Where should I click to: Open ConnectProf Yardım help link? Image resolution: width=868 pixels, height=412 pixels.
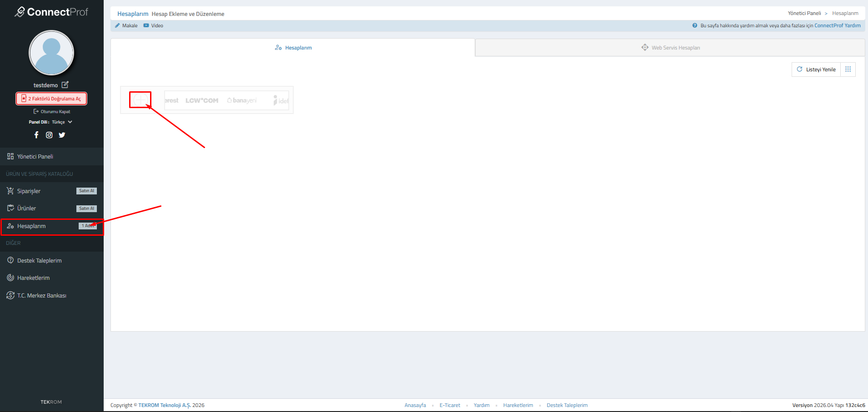838,25
